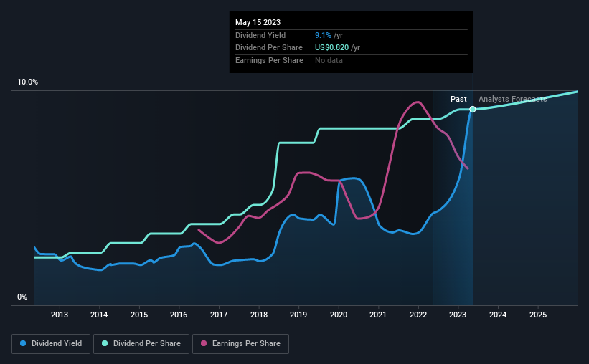
Task: Click the blue Dividend Yield legend dot
Action: pyautogui.click(x=23, y=343)
